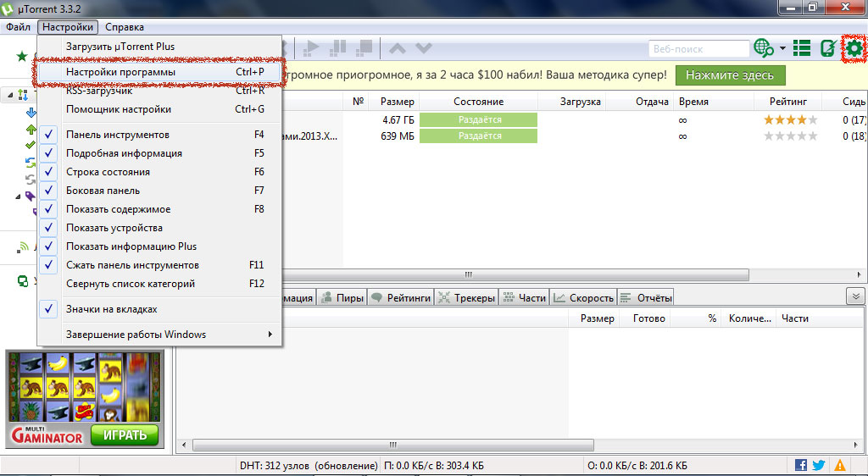Click the pause torrent toolbar icon
The height and width of the screenshot is (476, 868).
[x=337, y=48]
